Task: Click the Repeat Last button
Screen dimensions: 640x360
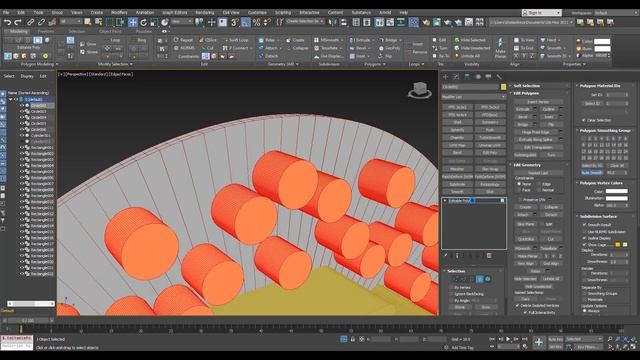Action: pos(538,173)
